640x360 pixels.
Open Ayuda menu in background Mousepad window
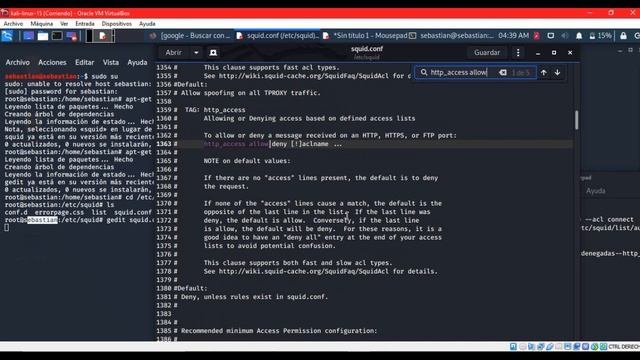[x=596, y=191]
